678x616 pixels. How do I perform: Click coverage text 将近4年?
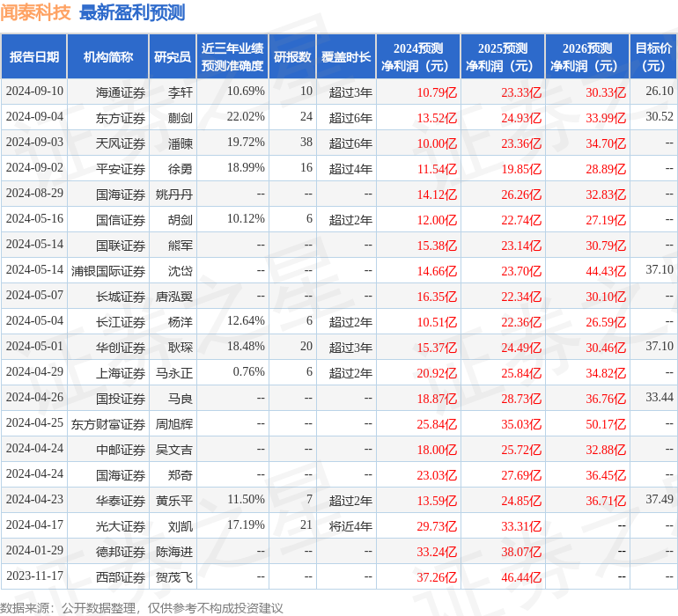tap(350, 526)
